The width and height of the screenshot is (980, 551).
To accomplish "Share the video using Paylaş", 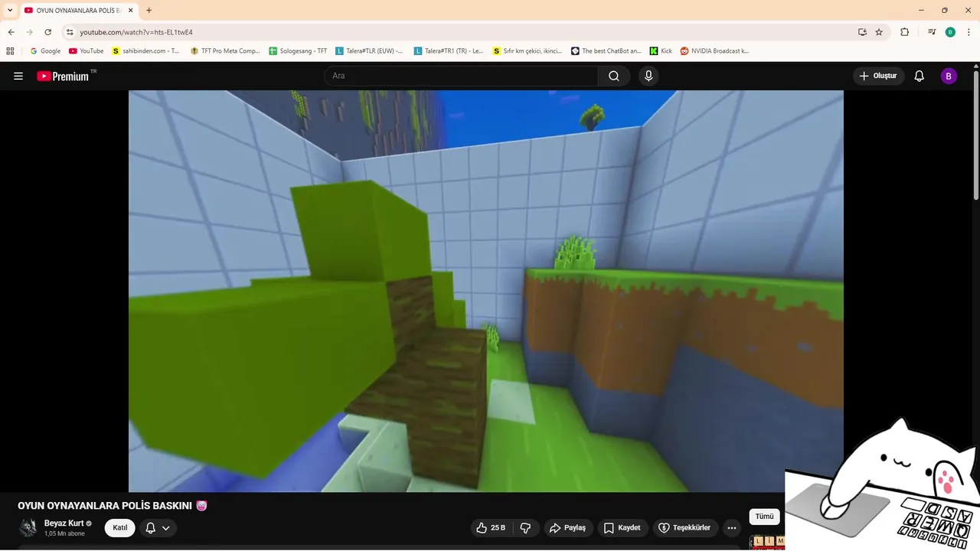I will [568, 527].
